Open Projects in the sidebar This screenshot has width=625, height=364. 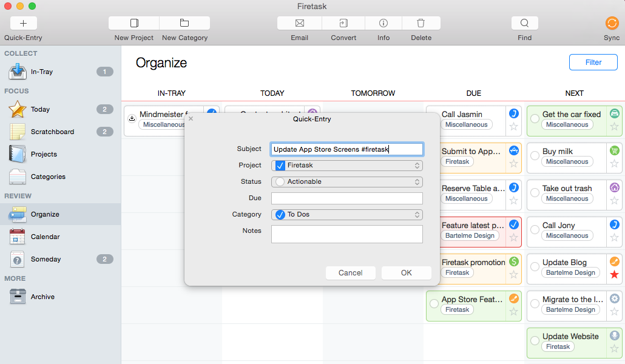coord(60,154)
